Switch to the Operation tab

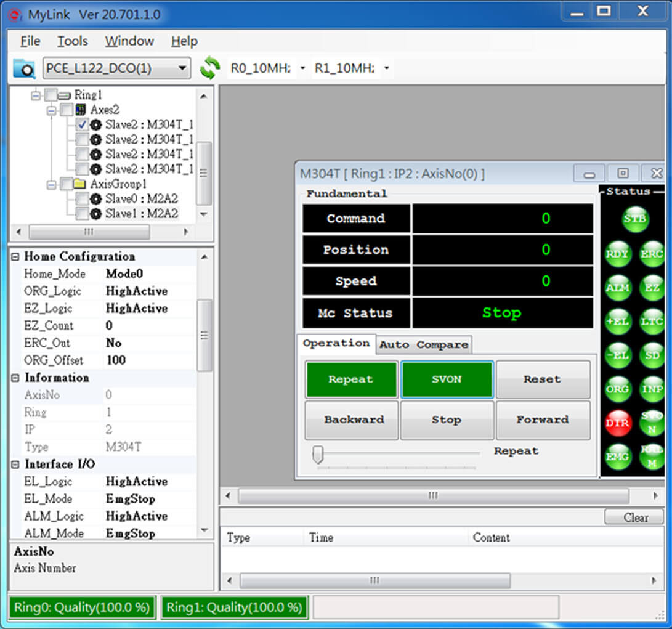[x=336, y=343]
